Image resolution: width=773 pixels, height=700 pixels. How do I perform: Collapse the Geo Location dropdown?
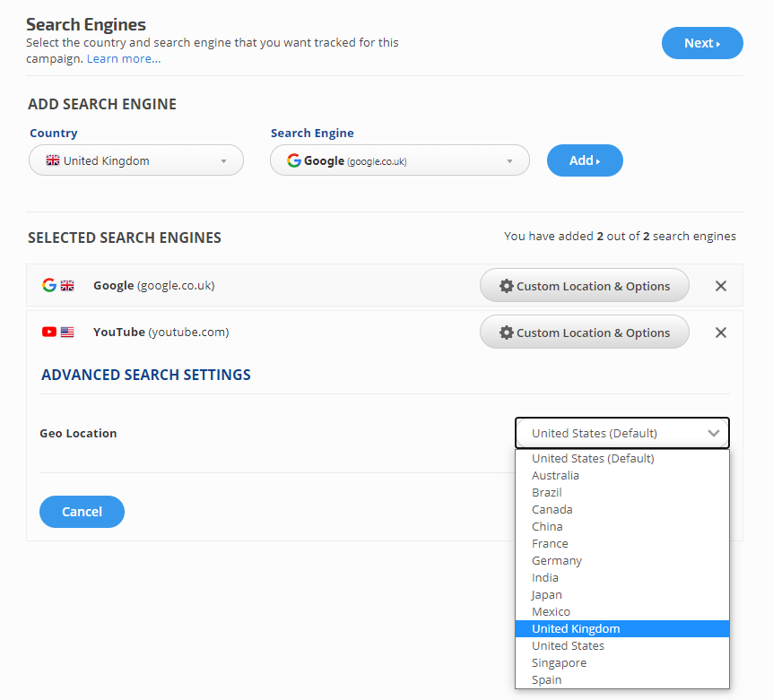(622, 433)
